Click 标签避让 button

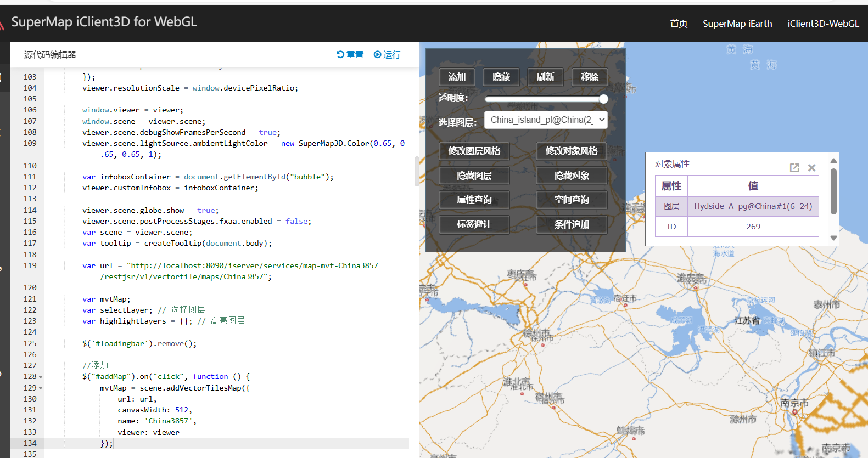point(474,224)
